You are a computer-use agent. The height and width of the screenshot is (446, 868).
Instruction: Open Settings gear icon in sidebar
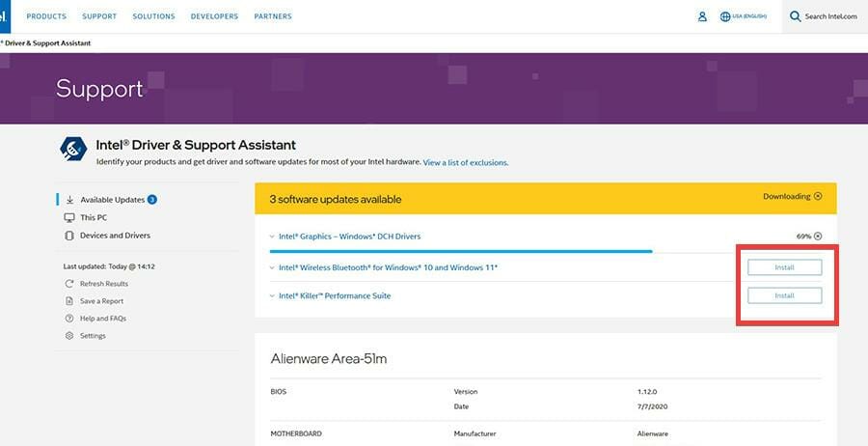69,336
